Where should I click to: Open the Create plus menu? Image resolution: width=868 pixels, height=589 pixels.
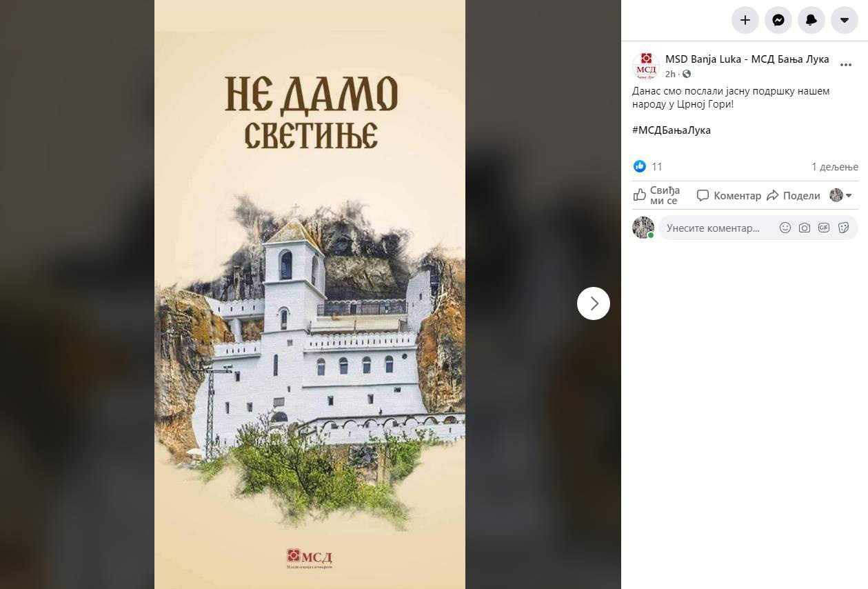click(745, 21)
